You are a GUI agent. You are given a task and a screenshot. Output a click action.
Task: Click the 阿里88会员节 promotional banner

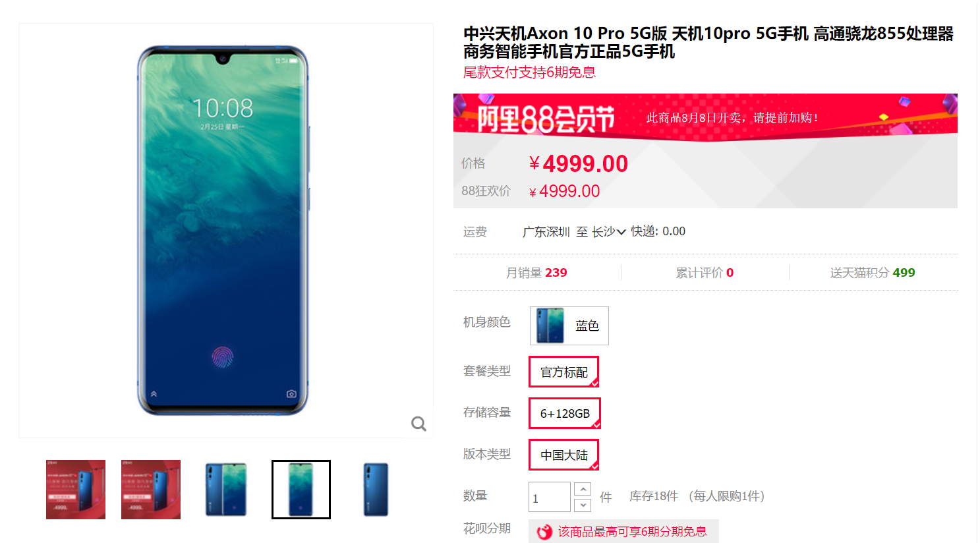point(705,117)
